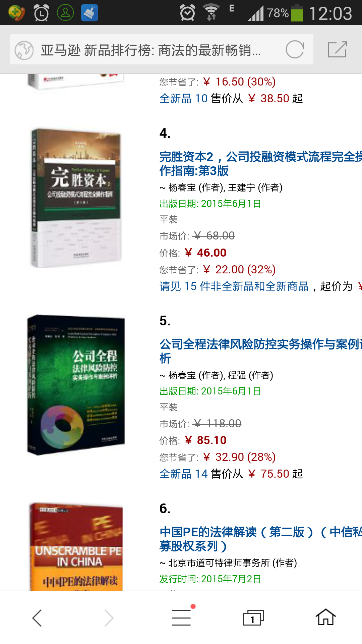The image size is (362, 644).
Task: Tap the browser forward arrow
Action: [x=109, y=618]
